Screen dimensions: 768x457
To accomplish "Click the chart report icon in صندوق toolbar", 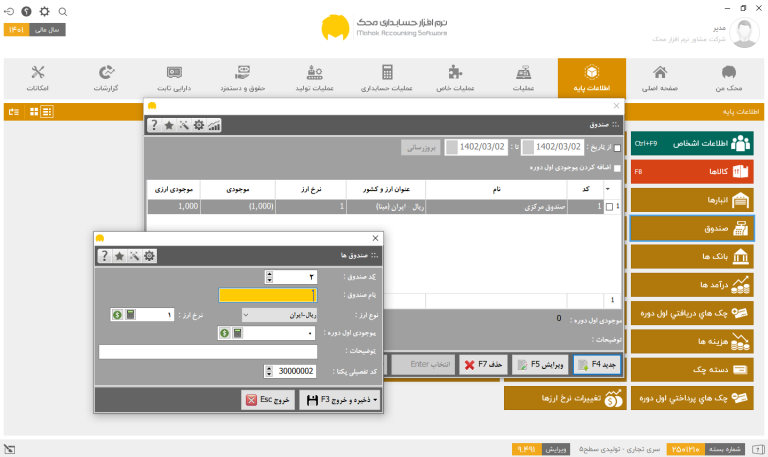I will (x=214, y=125).
